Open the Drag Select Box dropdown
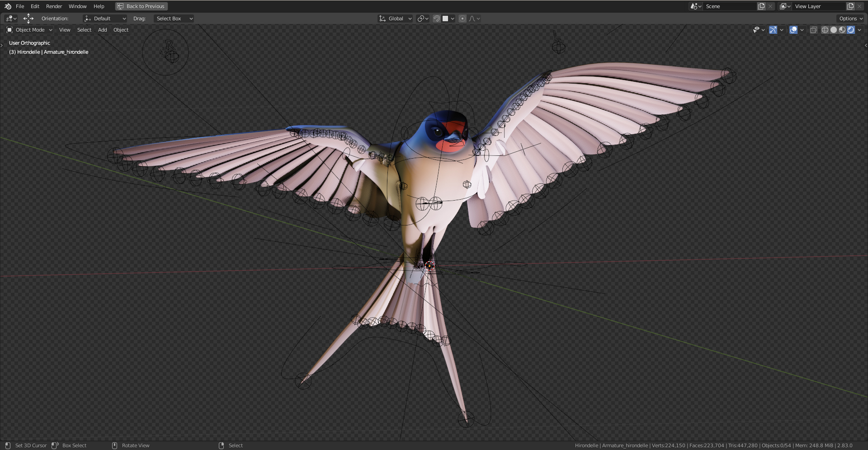The image size is (868, 450). pyautogui.click(x=174, y=19)
